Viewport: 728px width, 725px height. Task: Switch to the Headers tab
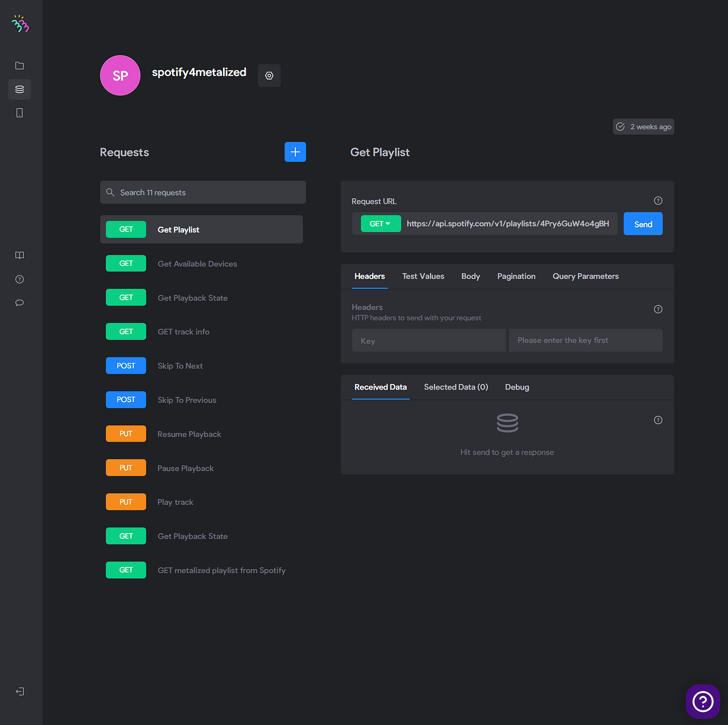click(x=370, y=276)
